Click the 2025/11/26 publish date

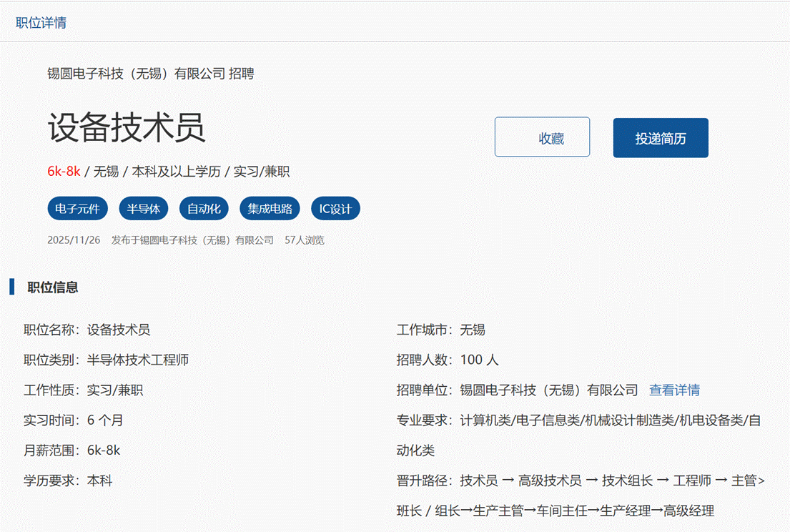pos(74,240)
